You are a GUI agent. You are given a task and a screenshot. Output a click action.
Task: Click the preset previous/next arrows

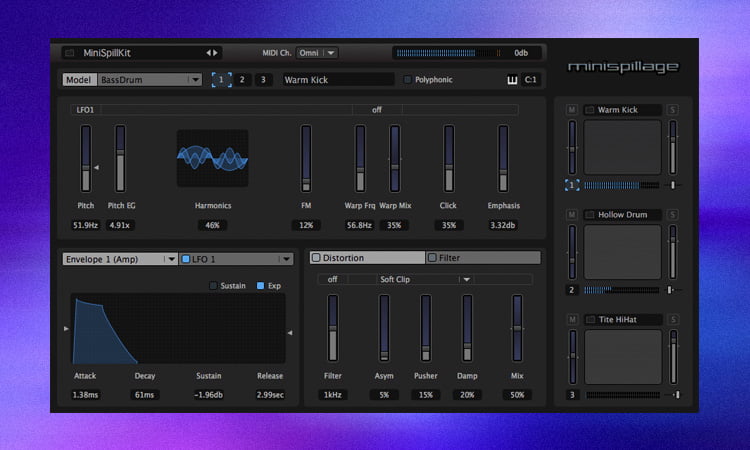(x=211, y=52)
